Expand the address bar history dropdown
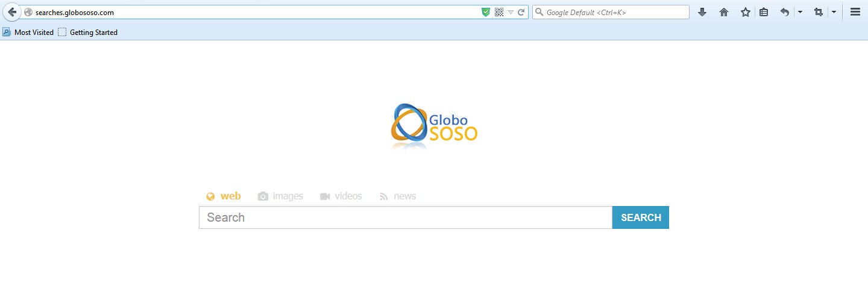The height and width of the screenshot is (306, 868). 511,12
